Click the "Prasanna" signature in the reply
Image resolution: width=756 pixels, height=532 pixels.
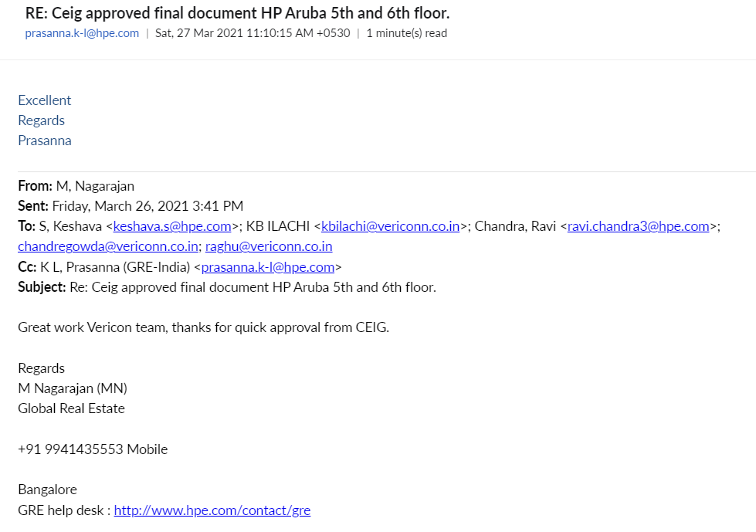point(45,141)
